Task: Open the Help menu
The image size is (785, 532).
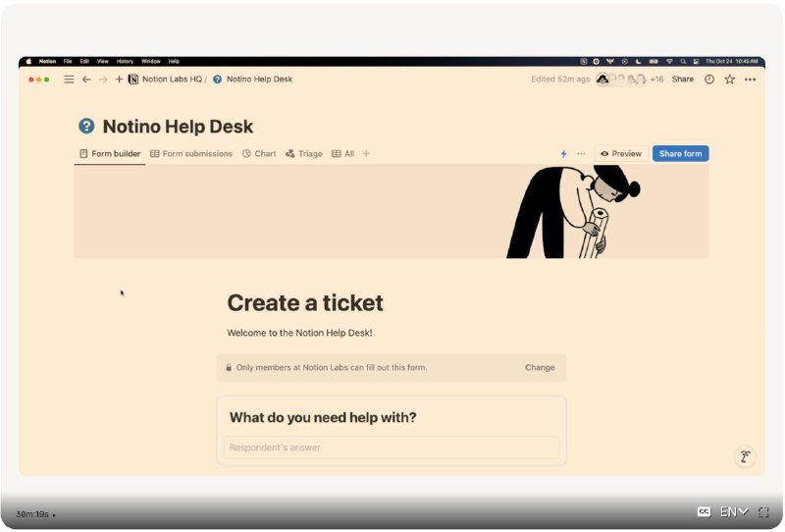Action: (174, 61)
